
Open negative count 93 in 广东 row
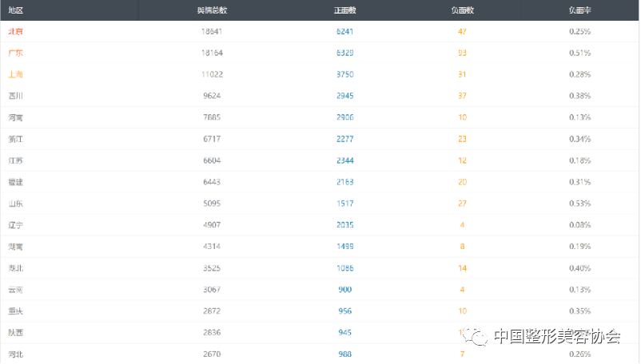click(462, 53)
